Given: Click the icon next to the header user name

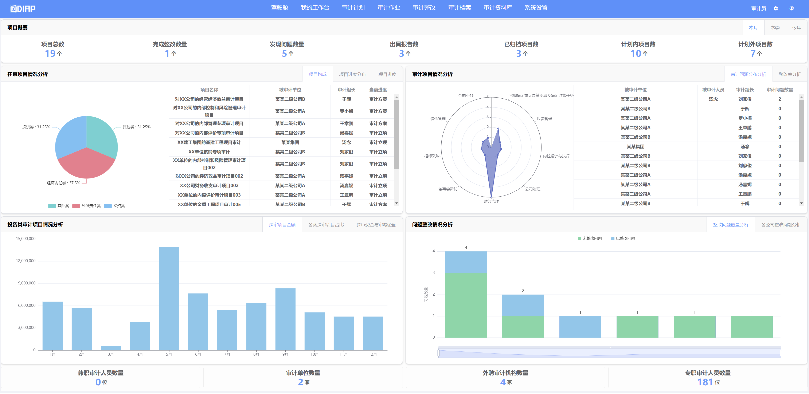Looking at the screenshot, I should click(x=776, y=8).
